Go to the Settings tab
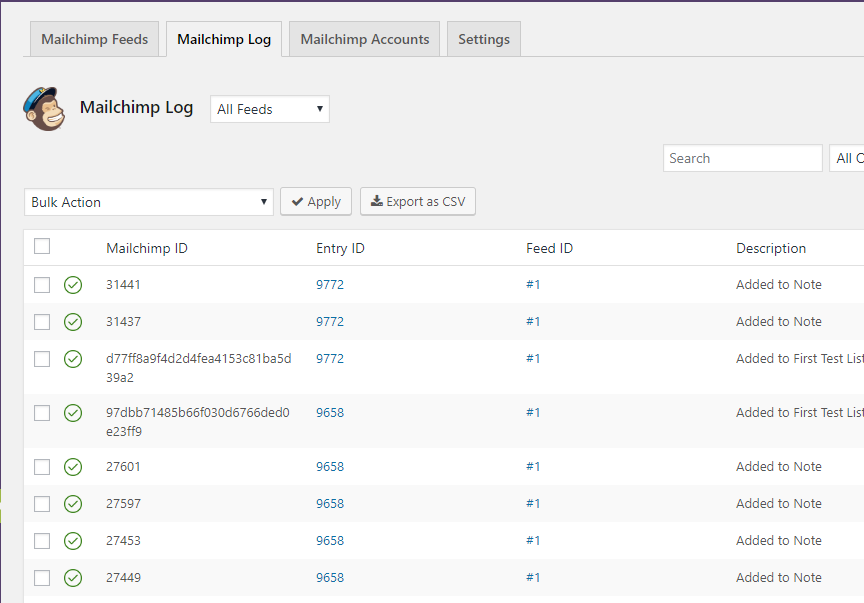The height and width of the screenshot is (603, 864). tap(484, 39)
